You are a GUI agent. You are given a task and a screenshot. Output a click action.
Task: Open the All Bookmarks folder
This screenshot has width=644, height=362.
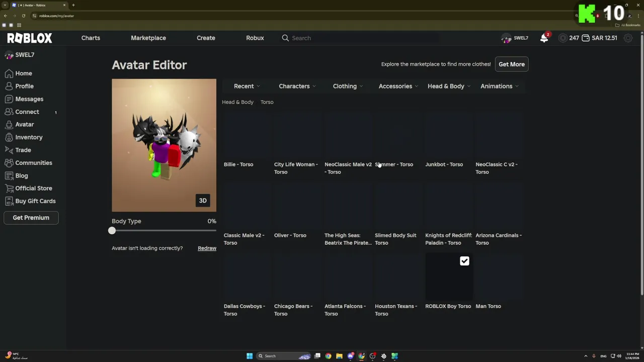click(x=627, y=25)
